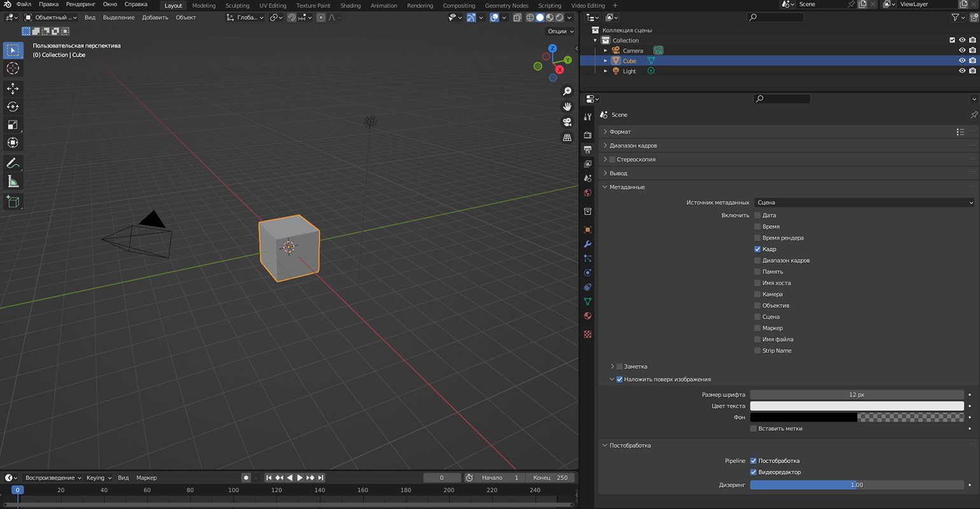980x509 pixels.
Task: Expand the Формат panel
Action: (x=620, y=132)
